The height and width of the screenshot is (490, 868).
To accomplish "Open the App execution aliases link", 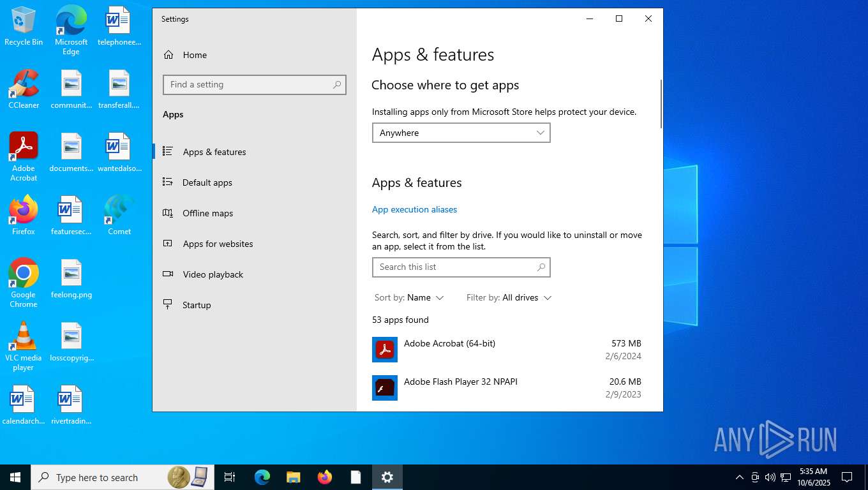I will point(414,209).
